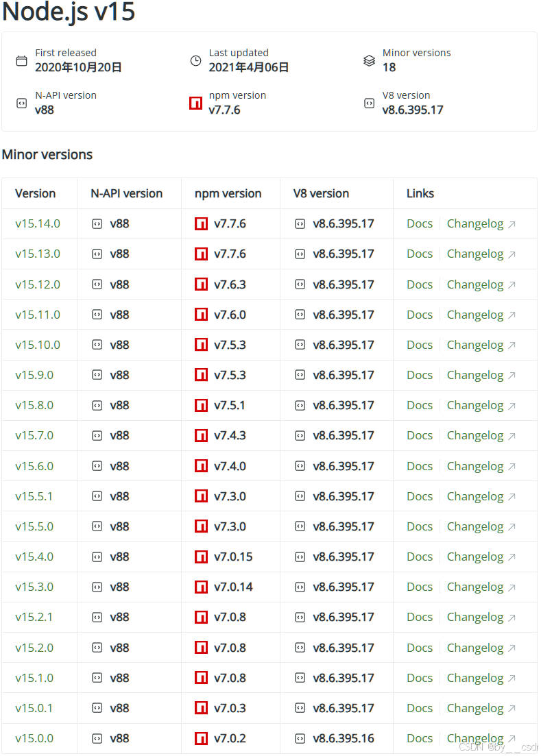541x756 pixels.
Task: Open the v15.6.0 version link
Action: 34,466
